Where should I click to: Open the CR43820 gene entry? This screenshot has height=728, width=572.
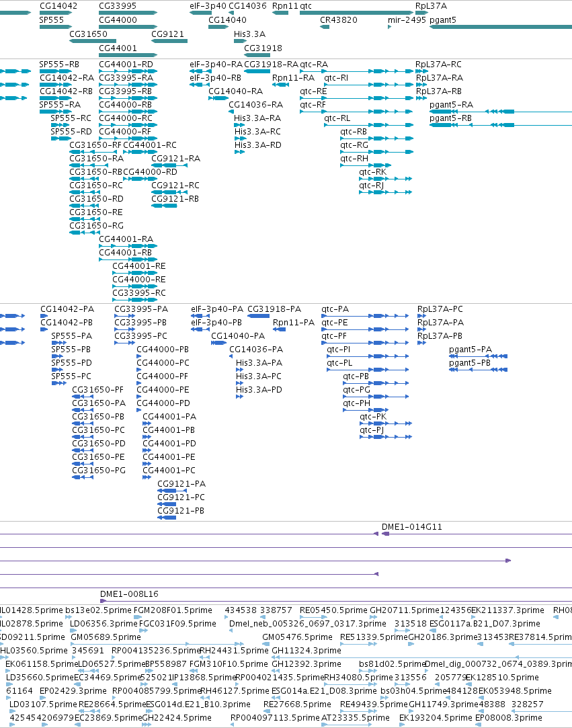(339, 20)
